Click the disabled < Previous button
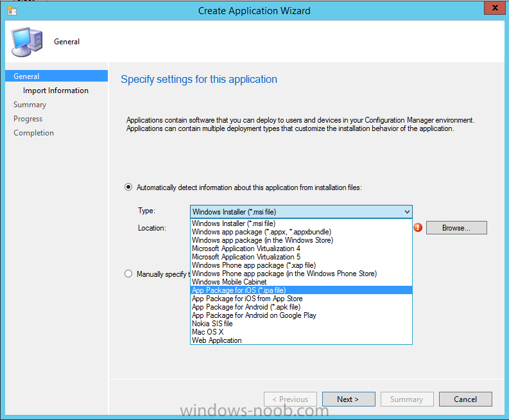509x420 pixels. [290, 399]
